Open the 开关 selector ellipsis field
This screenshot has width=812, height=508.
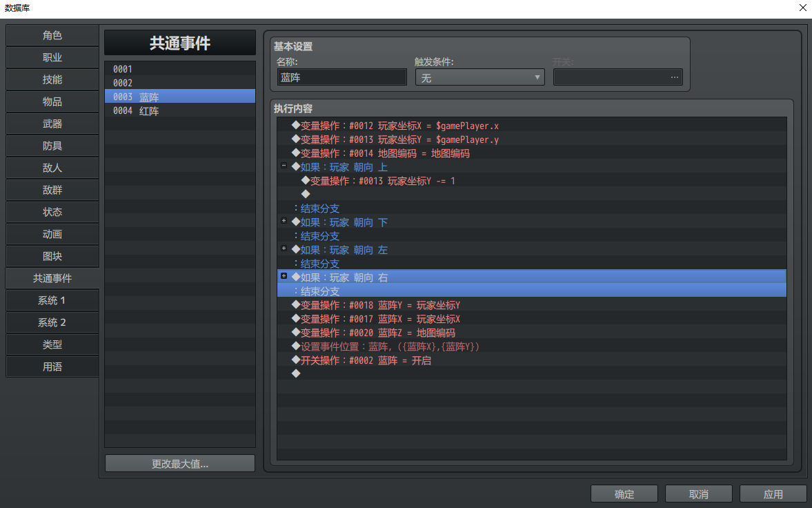618,77
